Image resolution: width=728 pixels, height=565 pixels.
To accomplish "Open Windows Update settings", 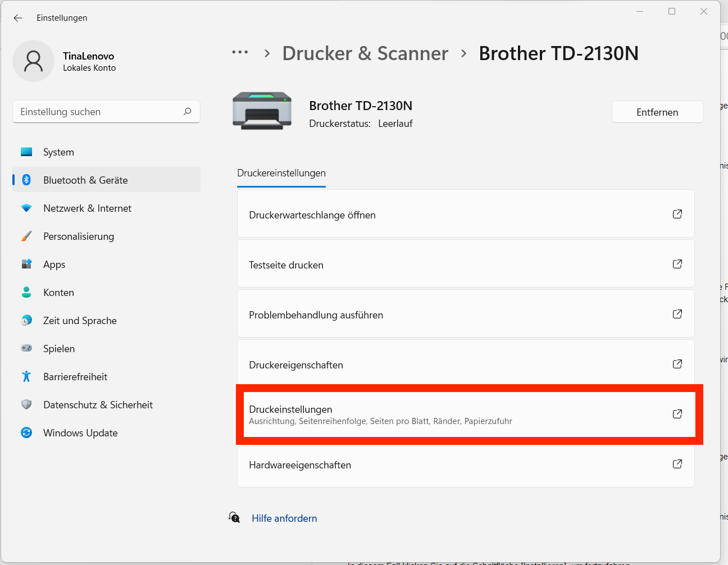I will tap(106, 432).
